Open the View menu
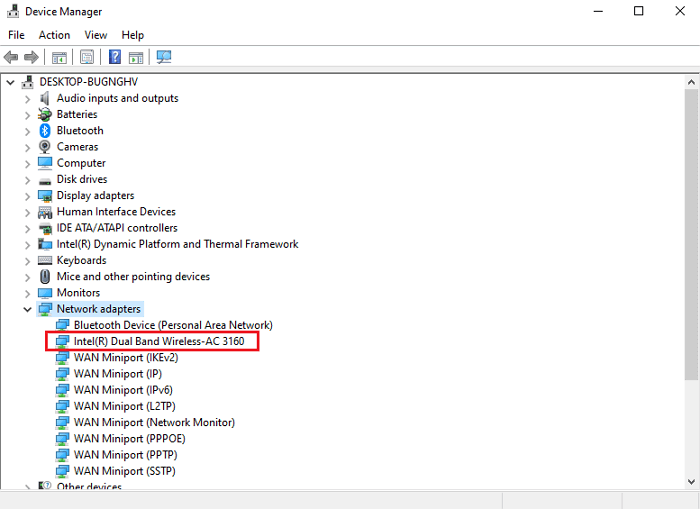Viewport: 700px width, 509px height. tap(96, 35)
